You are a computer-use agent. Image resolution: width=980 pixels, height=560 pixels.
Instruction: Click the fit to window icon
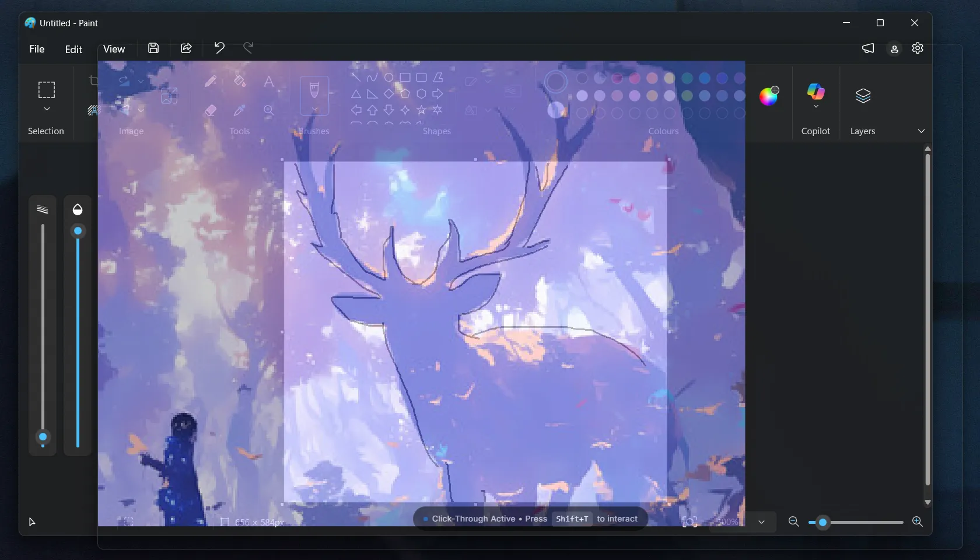tap(689, 522)
